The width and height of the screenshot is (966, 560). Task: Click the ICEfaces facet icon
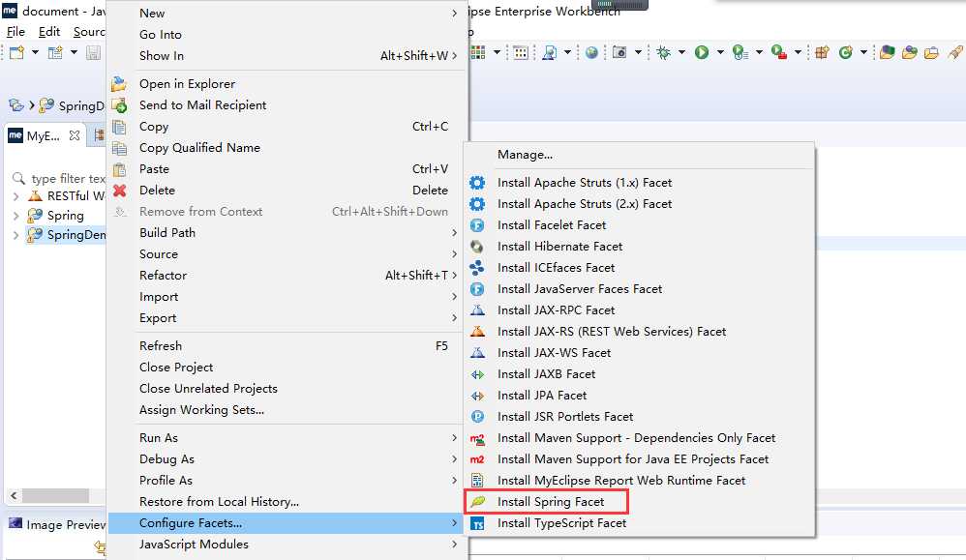click(x=477, y=268)
